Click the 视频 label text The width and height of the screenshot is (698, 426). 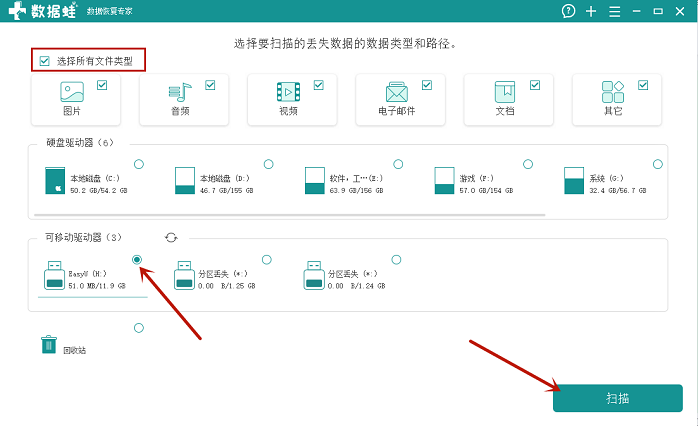click(x=288, y=111)
